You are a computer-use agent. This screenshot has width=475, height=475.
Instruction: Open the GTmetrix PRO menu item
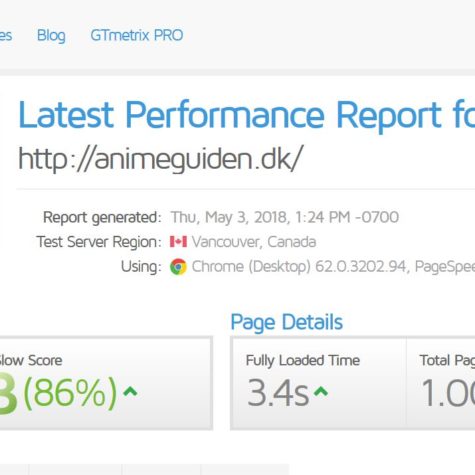[137, 35]
